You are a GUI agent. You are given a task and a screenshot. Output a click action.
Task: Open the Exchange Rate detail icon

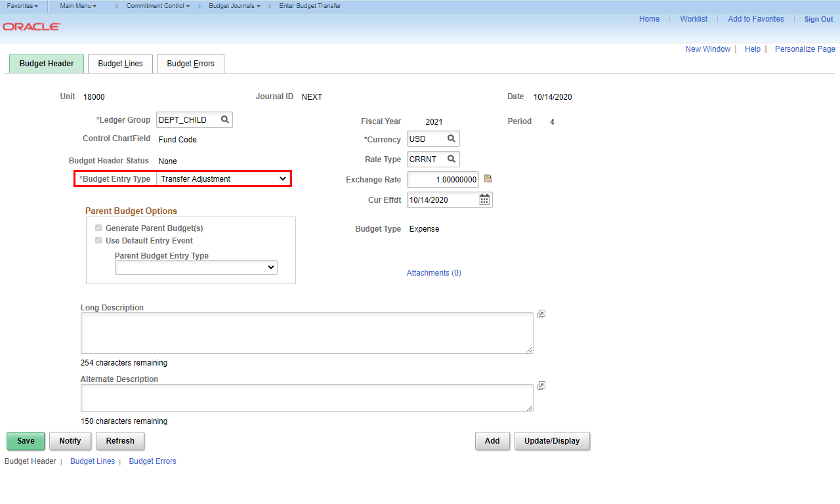click(x=488, y=179)
